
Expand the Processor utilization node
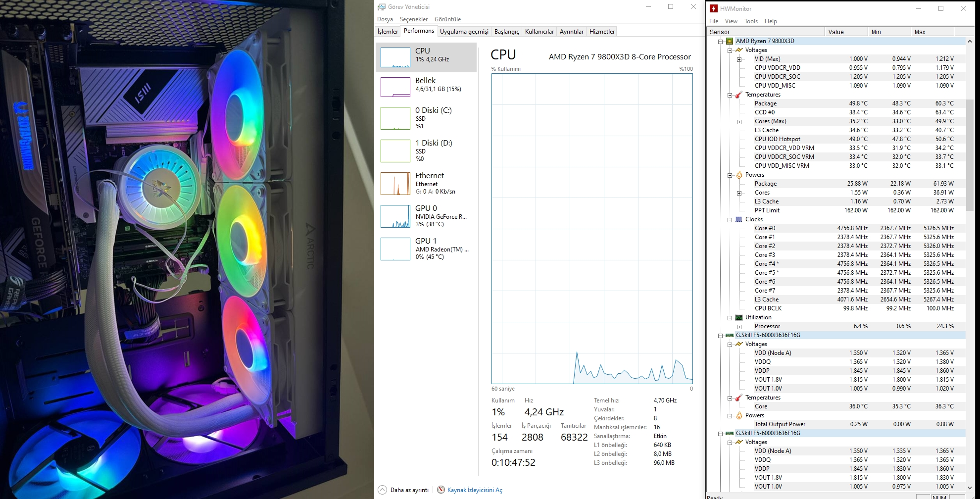[739, 326]
